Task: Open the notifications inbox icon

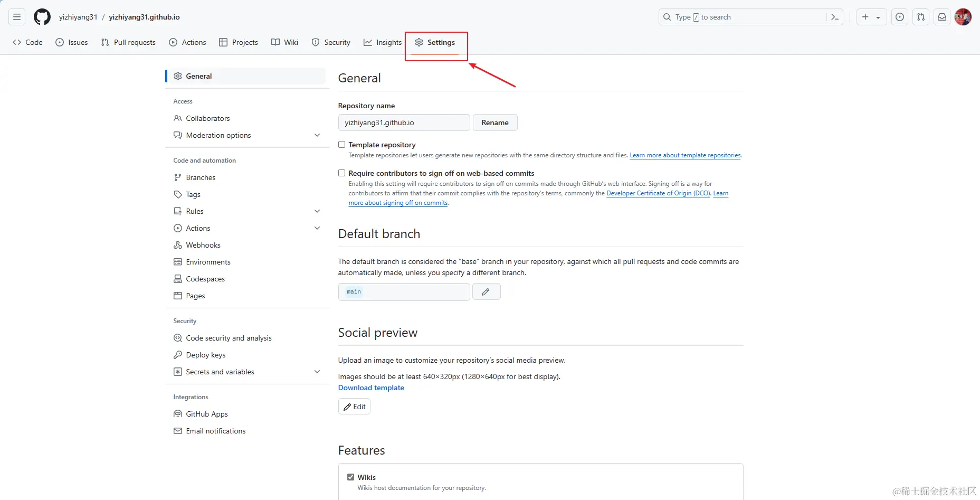Action: 942,17
